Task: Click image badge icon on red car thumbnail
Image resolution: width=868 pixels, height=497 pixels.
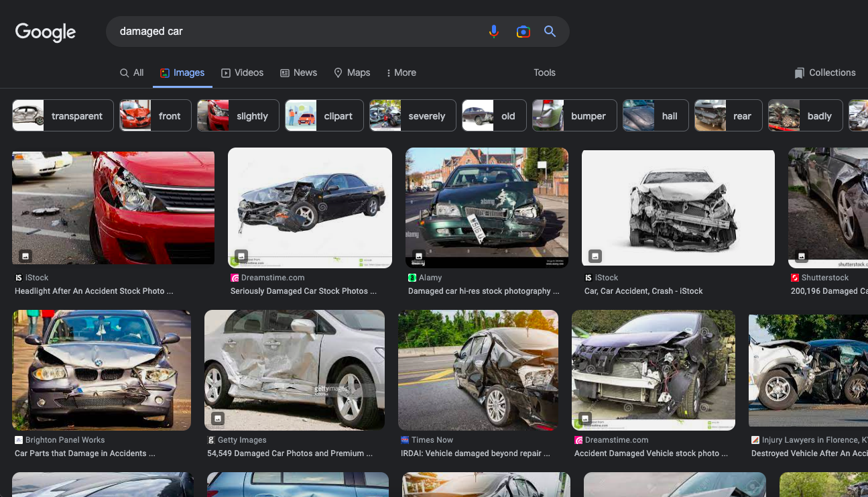Action: coord(25,256)
